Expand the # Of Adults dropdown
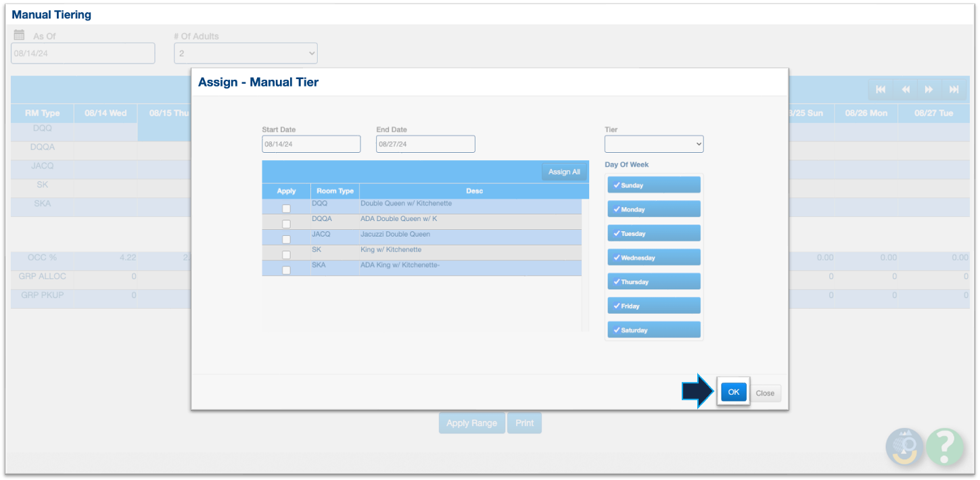The image size is (980, 480). pos(246,53)
